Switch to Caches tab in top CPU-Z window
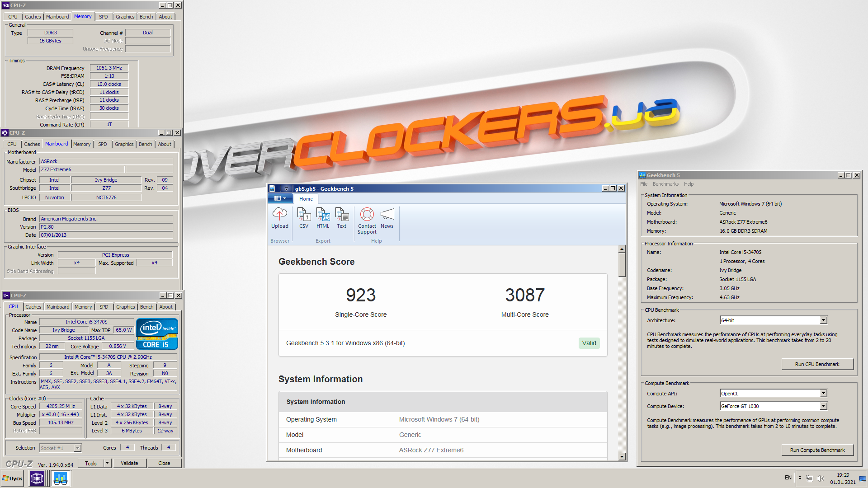Screen dimensions: 868x488 point(33,17)
